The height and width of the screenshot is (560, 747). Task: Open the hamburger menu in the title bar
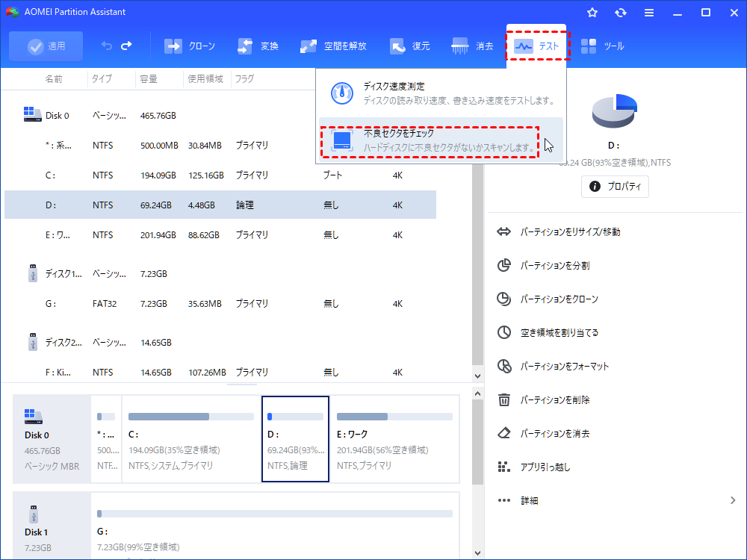(x=648, y=12)
